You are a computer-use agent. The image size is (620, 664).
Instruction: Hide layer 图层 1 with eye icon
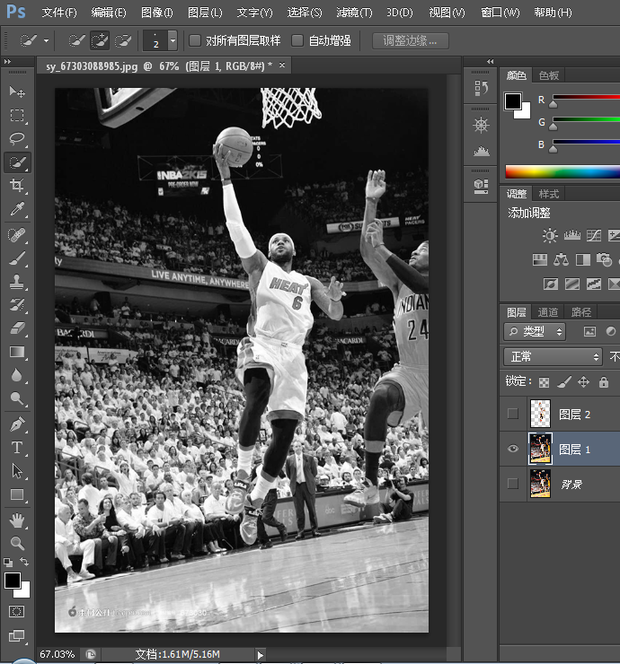tap(512, 448)
